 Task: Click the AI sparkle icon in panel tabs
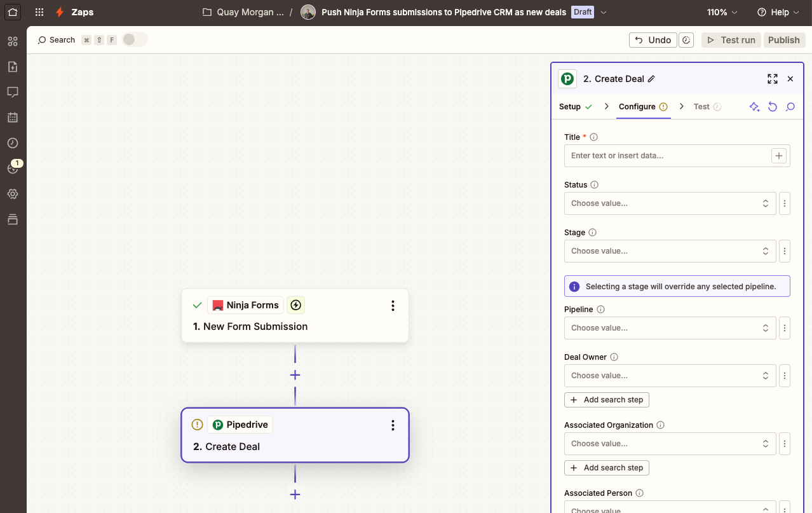pyautogui.click(x=755, y=107)
